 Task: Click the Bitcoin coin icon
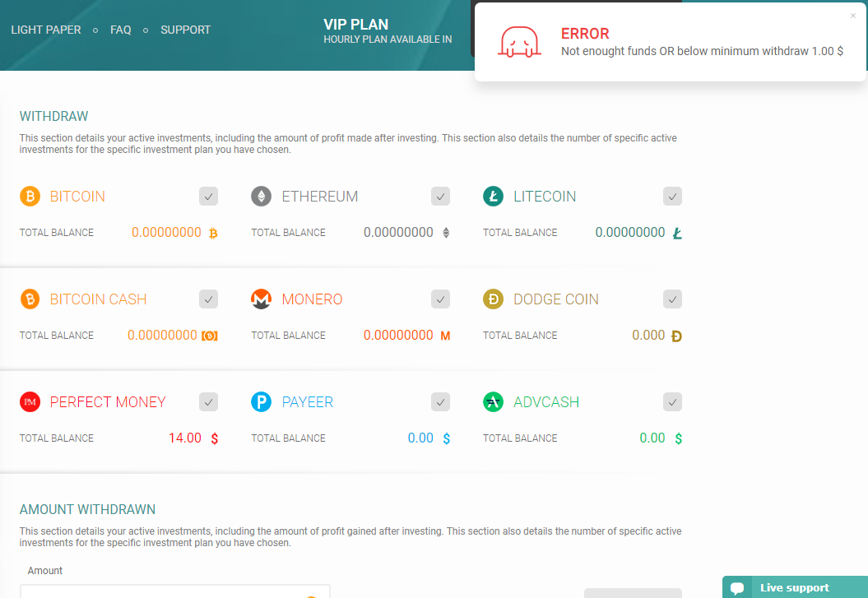[30, 197]
